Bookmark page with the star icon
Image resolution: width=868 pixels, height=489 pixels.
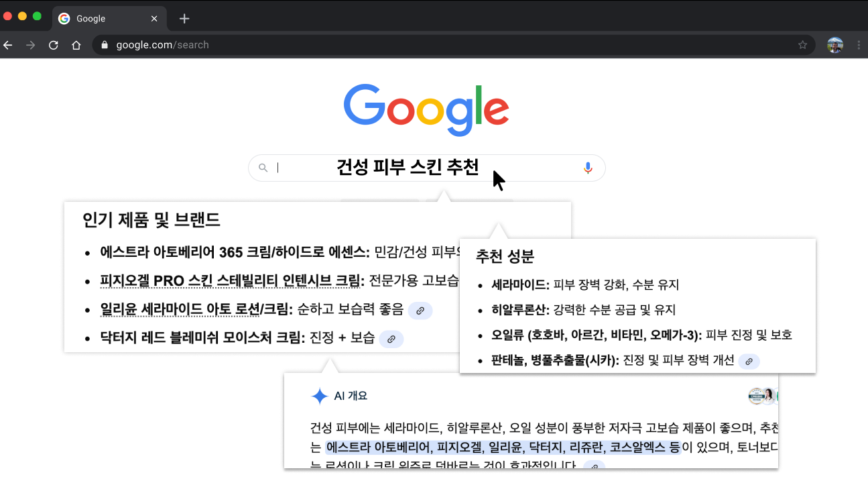coord(802,45)
